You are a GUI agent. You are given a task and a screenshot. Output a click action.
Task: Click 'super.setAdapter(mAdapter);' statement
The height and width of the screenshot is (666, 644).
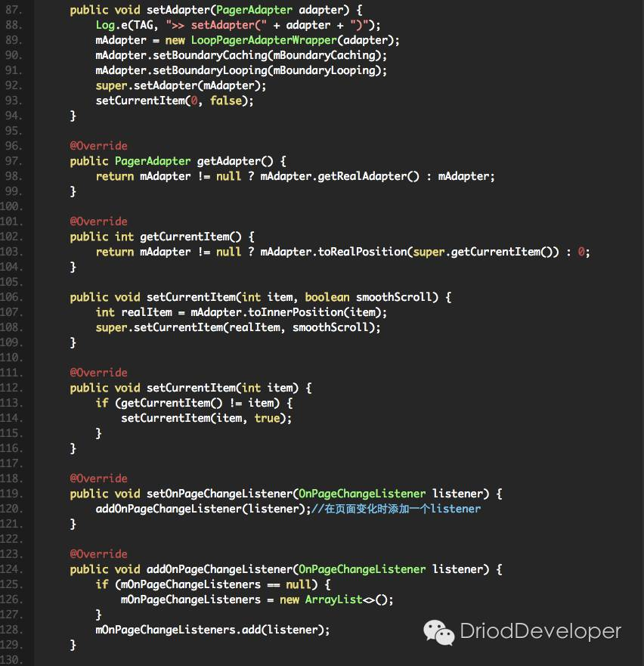pos(181,85)
